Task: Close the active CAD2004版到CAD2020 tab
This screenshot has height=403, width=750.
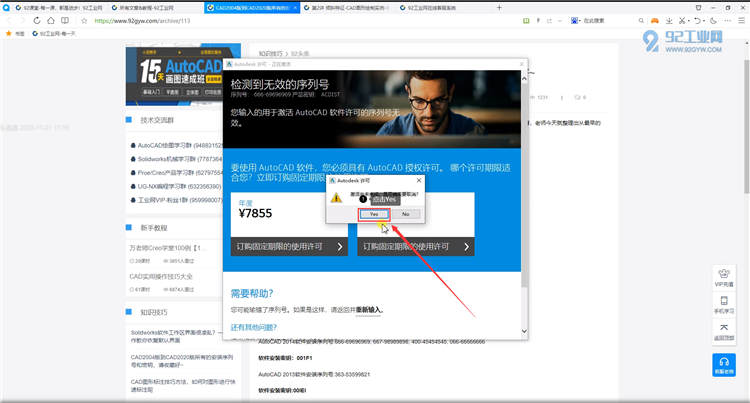Action: click(x=295, y=8)
